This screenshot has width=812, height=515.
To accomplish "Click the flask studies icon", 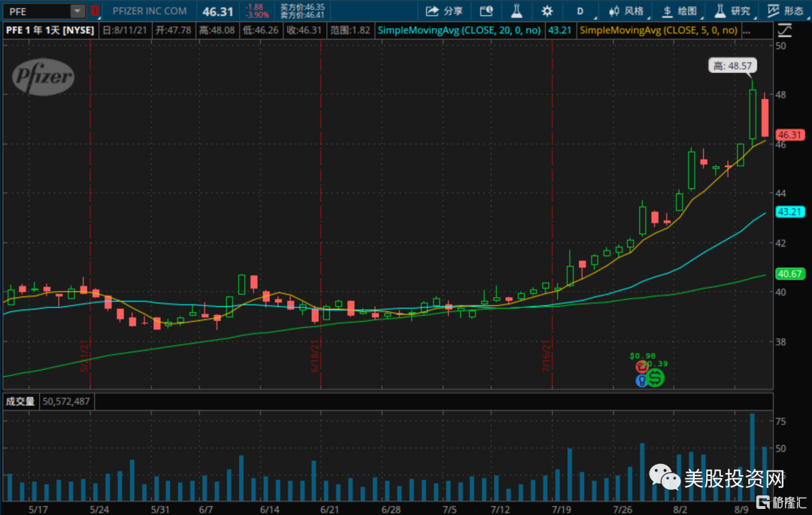I will point(516,11).
